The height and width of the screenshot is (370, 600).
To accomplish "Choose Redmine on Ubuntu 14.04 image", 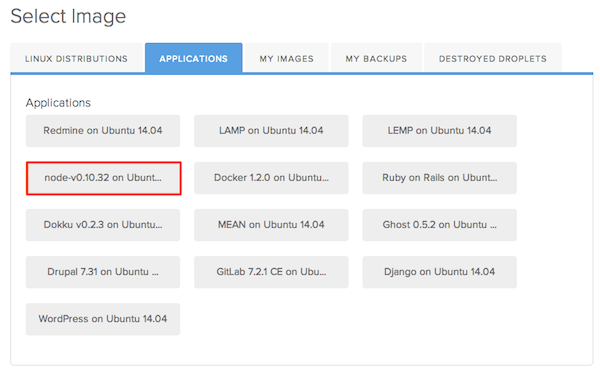I will pos(103,131).
